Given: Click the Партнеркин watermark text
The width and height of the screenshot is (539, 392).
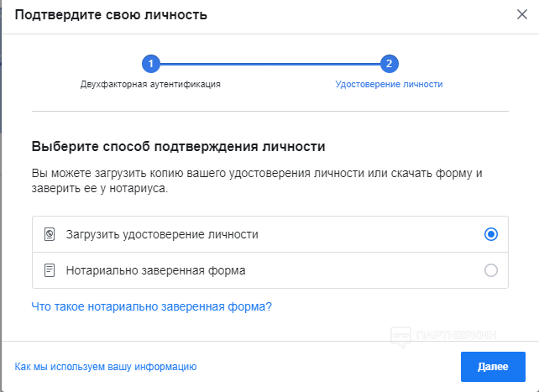Looking at the screenshot, I should (456, 335).
